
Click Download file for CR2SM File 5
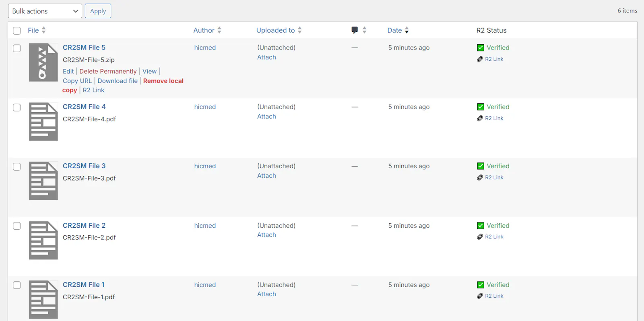point(118,81)
